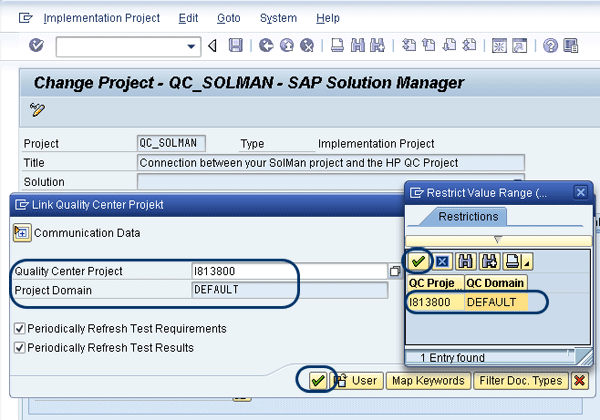Viewport: 600px width, 420px height.
Task: Click the Project Domain field DEFAULT
Action: [289, 290]
